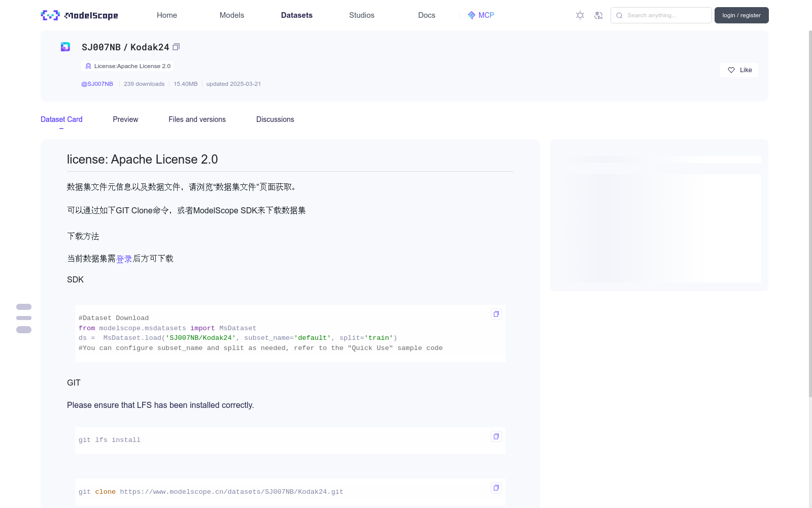Click the dataset avatar icon

65,47
